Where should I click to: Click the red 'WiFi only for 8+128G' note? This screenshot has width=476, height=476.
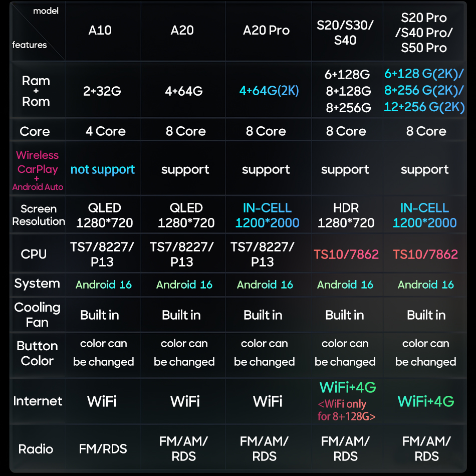[x=346, y=410]
